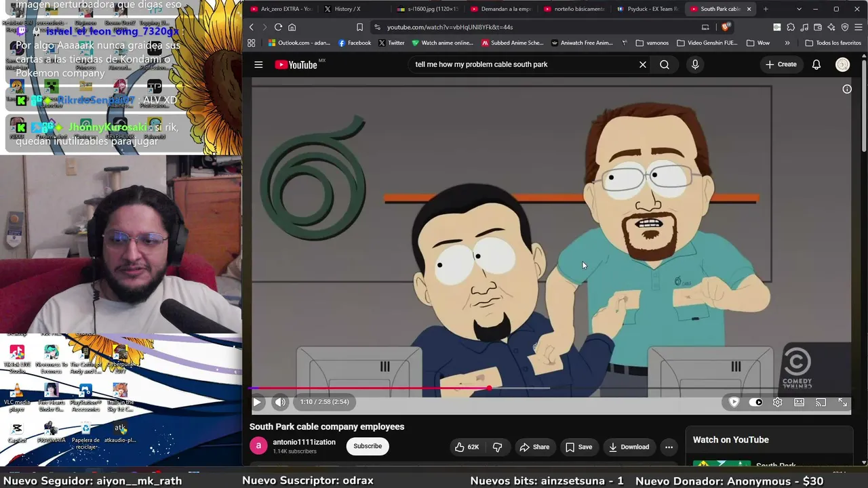Expand the Todos los favoritos folder

point(833,43)
